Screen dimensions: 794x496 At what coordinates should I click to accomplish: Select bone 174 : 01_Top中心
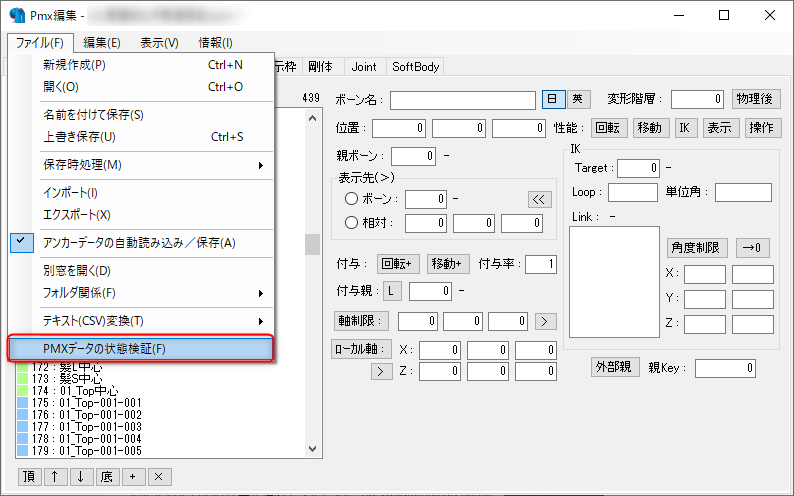[75, 391]
